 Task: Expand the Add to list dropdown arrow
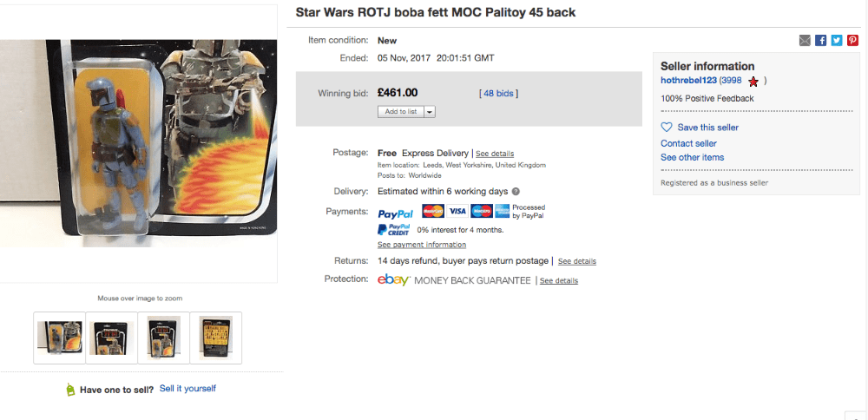click(431, 112)
